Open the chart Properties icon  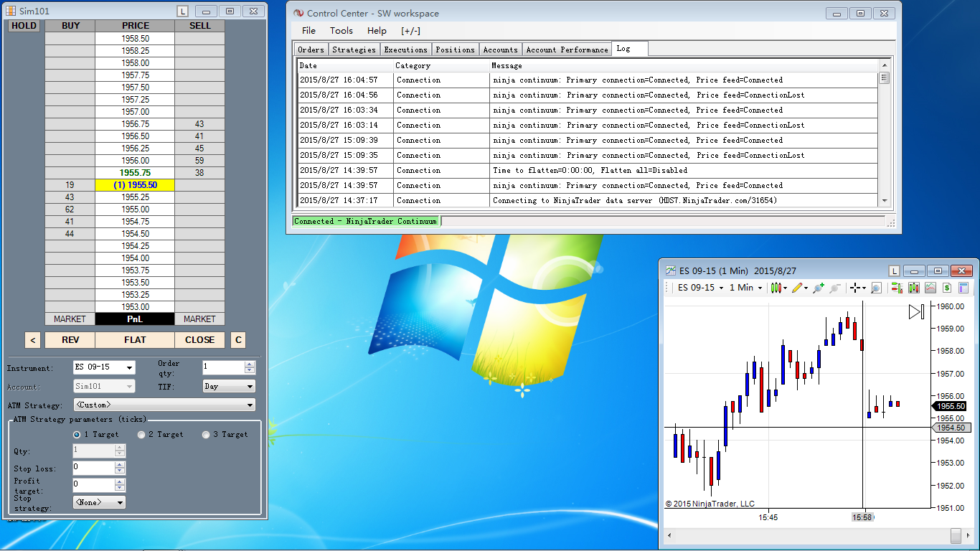click(963, 288)
